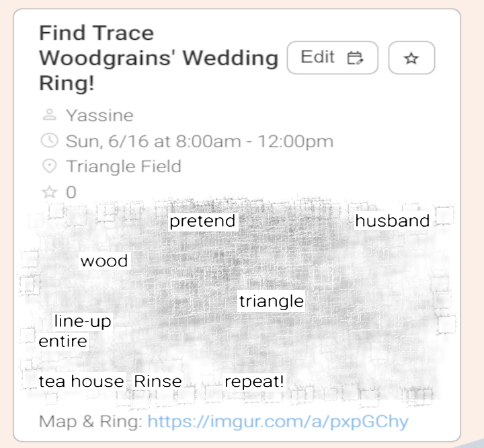
Task: Click the word 'wood' in the description
Action: pos(104,261)
